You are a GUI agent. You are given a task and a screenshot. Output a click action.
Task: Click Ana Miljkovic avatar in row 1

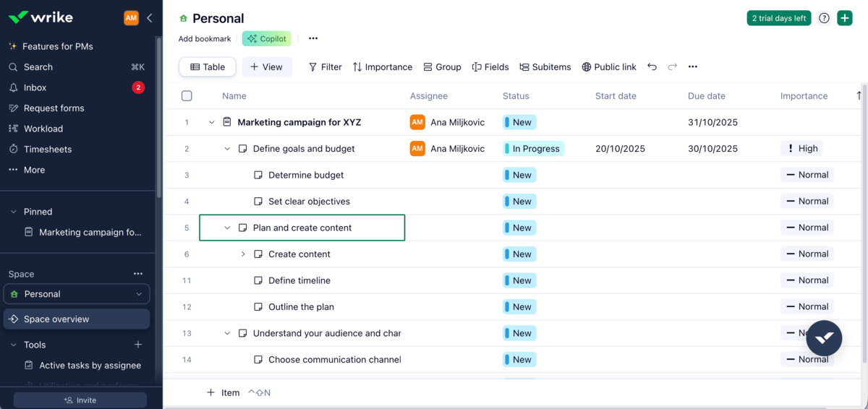click(417, 122)
